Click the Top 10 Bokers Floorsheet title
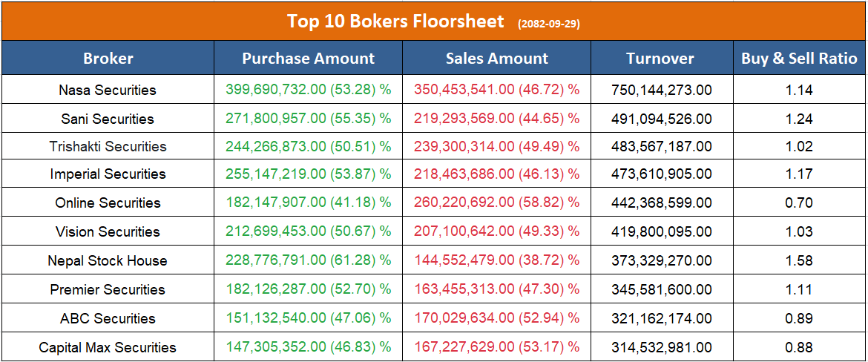This screenshot has width=868, height=362. pos(395,21)
